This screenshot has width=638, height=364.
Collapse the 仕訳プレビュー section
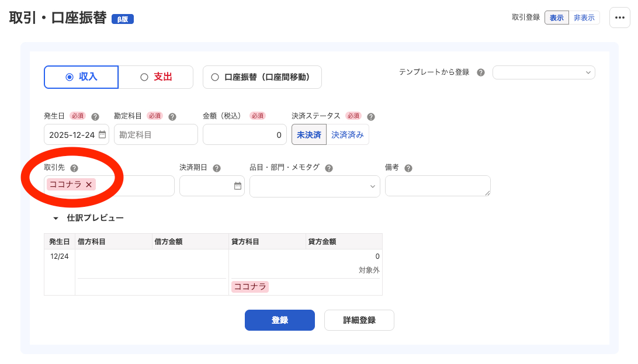(x=55, y=217)
